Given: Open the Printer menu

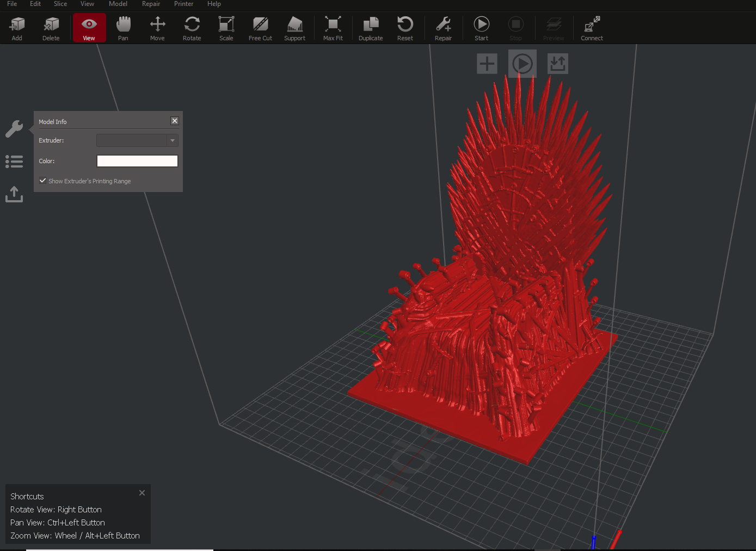Looking at the screenshot, I should [x=183, y=4].
